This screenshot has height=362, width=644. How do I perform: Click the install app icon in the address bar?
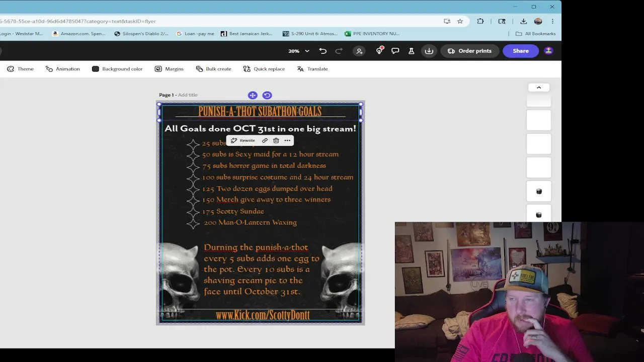pyautogui.click(x=447, y=21)
